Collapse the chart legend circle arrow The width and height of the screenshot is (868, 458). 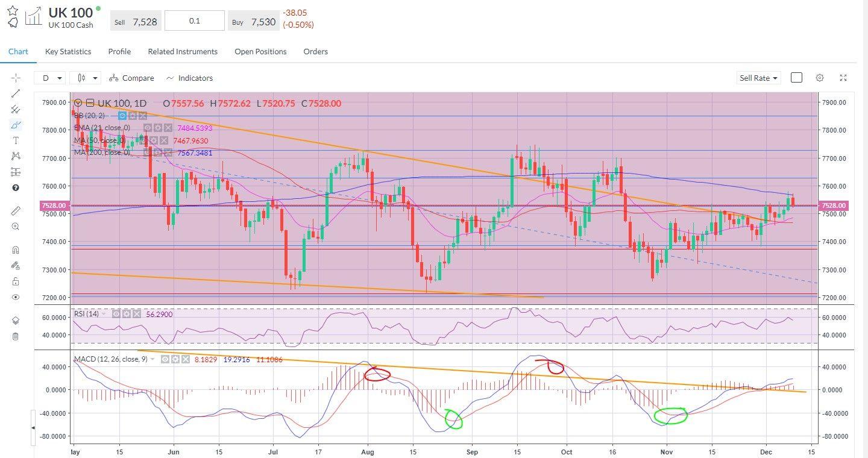pos(78,102)
